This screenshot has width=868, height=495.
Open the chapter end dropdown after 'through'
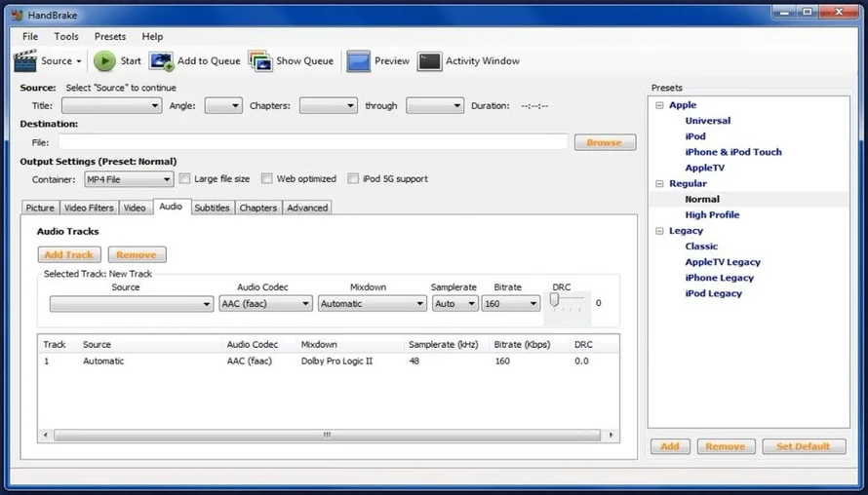tap(435, 105)
